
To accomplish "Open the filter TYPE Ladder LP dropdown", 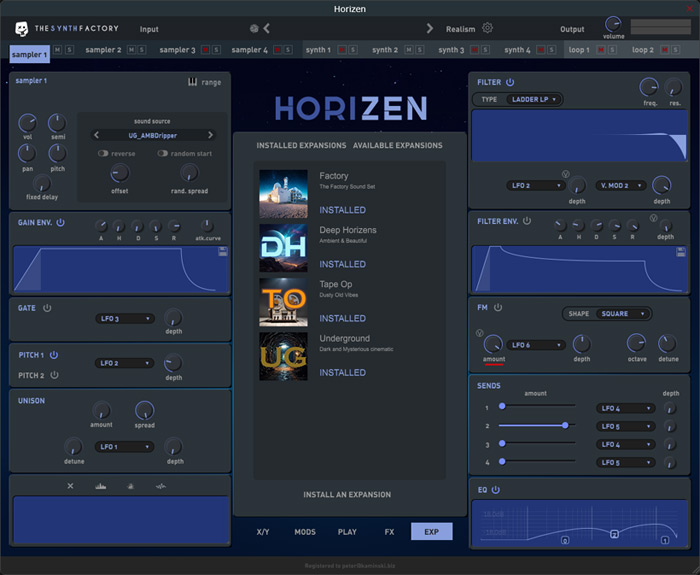I will pos(534,99).
